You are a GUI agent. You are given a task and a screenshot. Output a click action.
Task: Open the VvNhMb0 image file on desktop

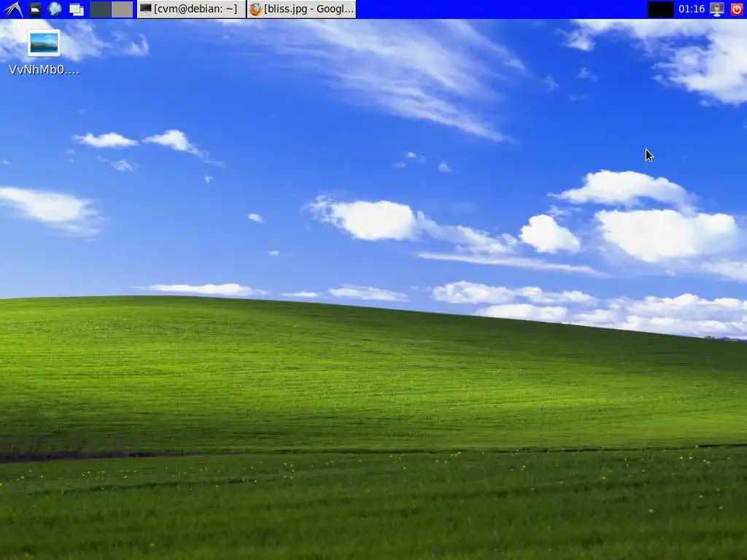coord(44,52)
